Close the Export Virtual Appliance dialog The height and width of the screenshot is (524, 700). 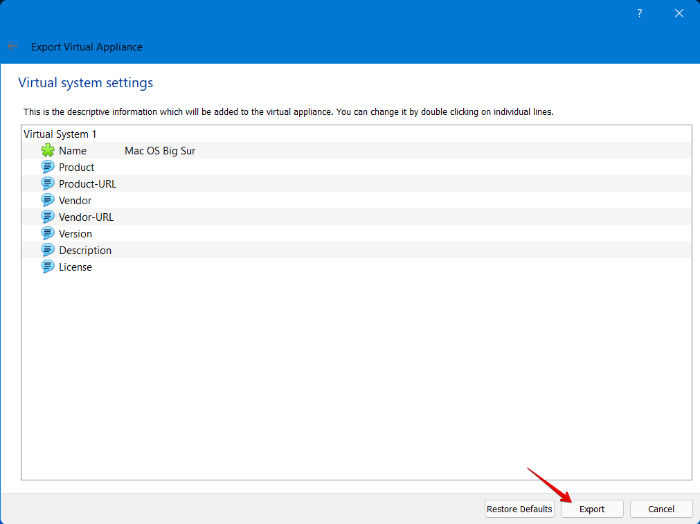coord(679,13)
